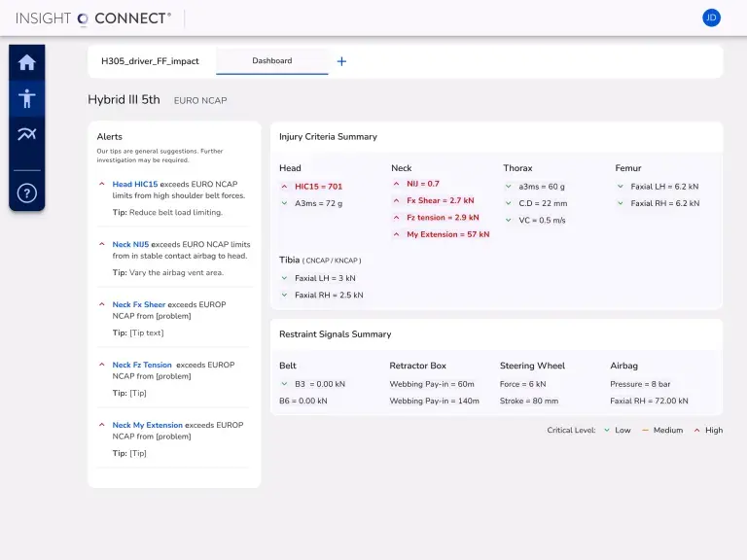Expand the A3ms = 72 g chevron
The width and height of the screenshot is (747, 560).
[284, 203]
